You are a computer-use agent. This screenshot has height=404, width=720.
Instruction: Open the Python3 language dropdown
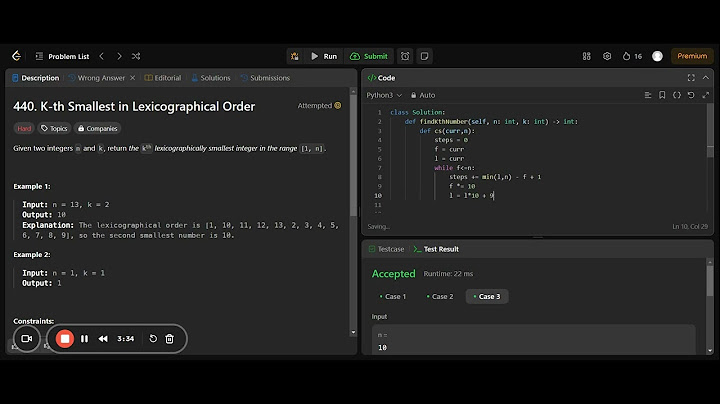pyautogui.click(x=384, y=95)
